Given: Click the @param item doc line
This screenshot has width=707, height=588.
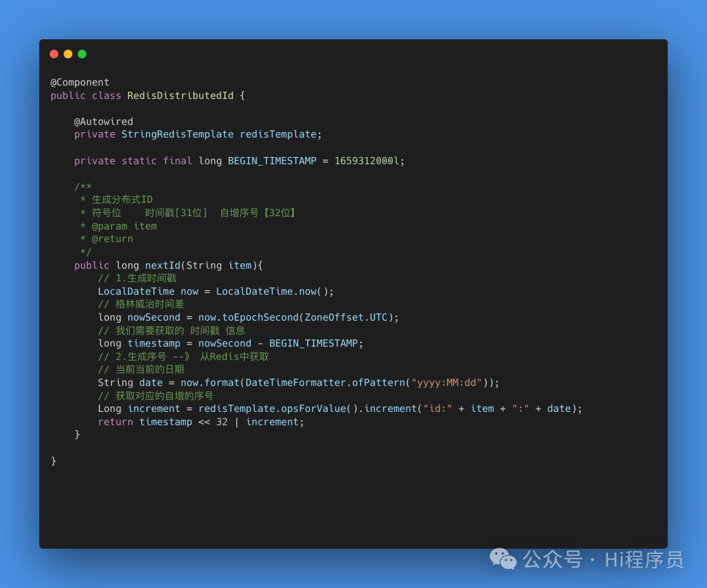Looking at the screenshot, I should tap(124, 227).
